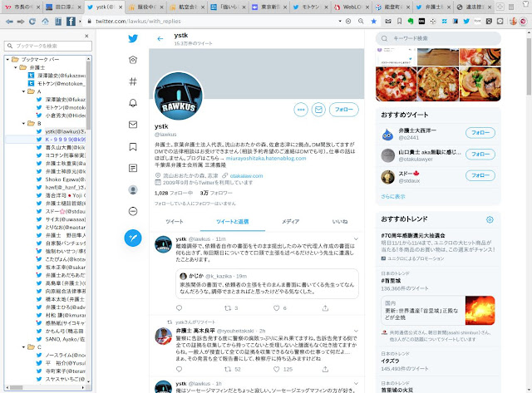Compose a new tweet with the blue feather button
The width and height of the screenshot is (532, 393).
[x=133, y=238]
